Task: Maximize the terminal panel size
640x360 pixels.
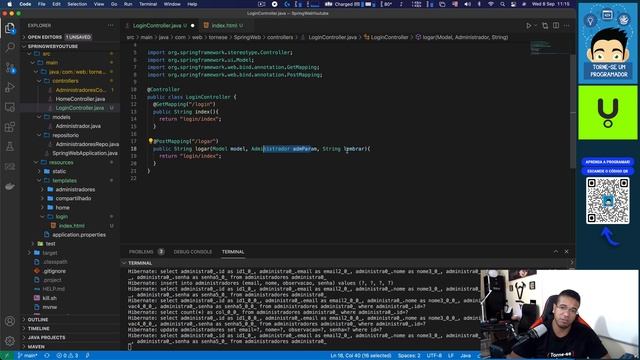Action: click(556, 251)
